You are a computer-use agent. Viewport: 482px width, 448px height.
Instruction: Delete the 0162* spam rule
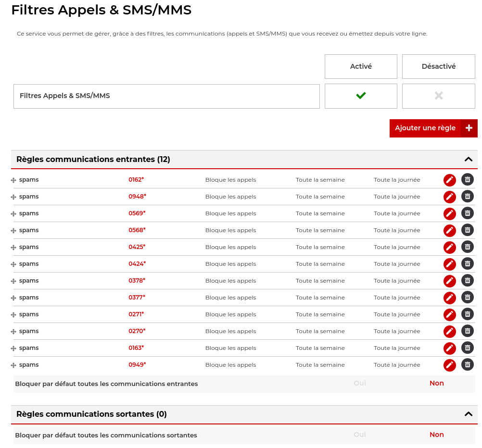[x=467, y=180]
